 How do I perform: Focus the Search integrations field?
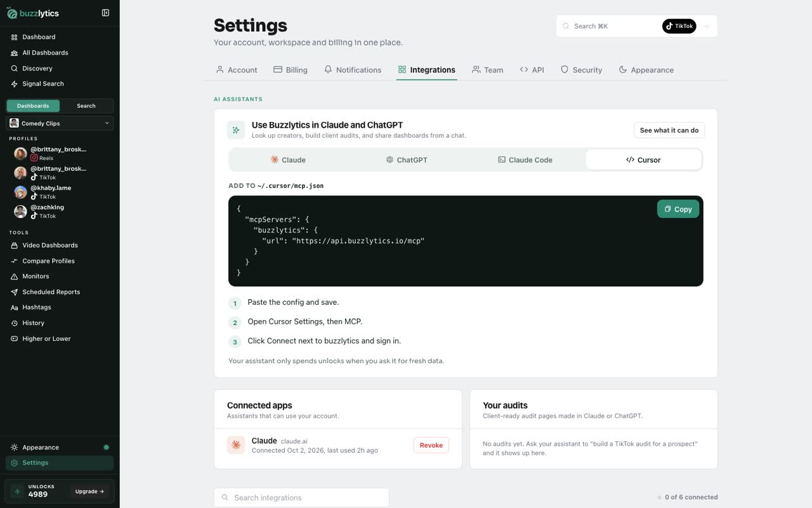(301, 498)
